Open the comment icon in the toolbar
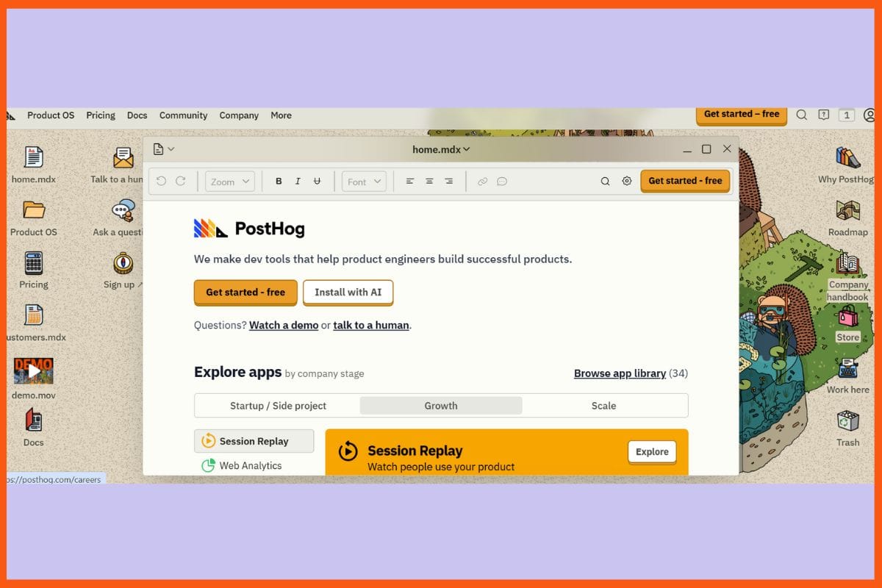Screen dimensions: 882x588 pos(502,181)
